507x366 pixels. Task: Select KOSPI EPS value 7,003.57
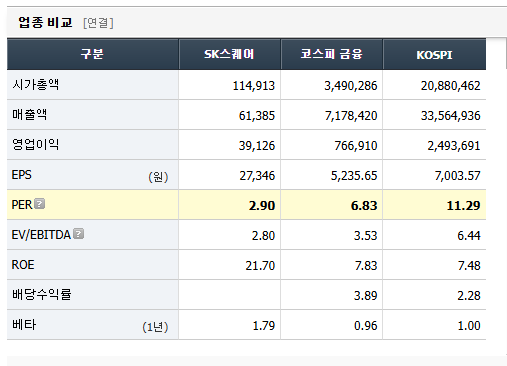[x=457, y=176]
